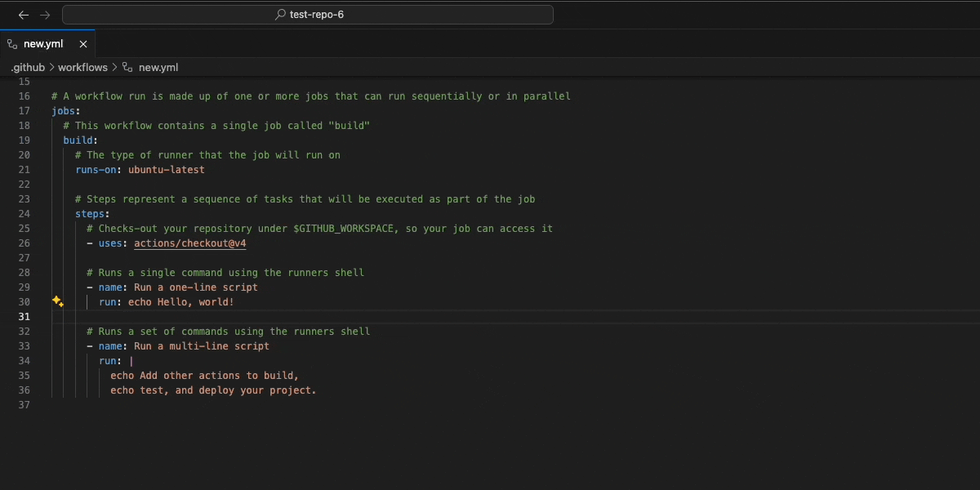Click the back navigation arrow
The width and height of the screenshot is (980, 490).
tap(23, 14)
